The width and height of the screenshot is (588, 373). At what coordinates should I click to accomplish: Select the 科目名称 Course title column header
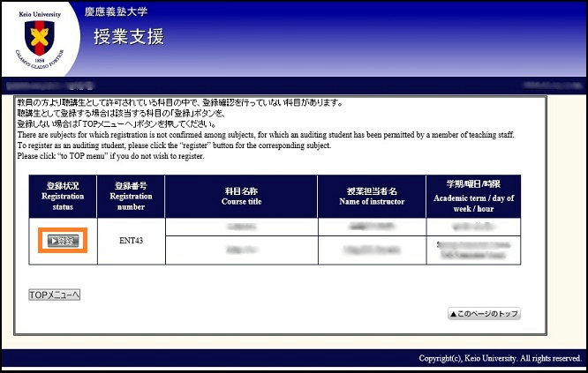241,194
